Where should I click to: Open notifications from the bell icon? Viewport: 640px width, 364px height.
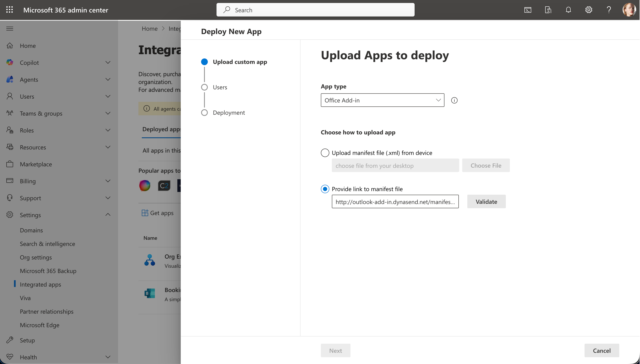pyautogui.click(x=568, y=10)
